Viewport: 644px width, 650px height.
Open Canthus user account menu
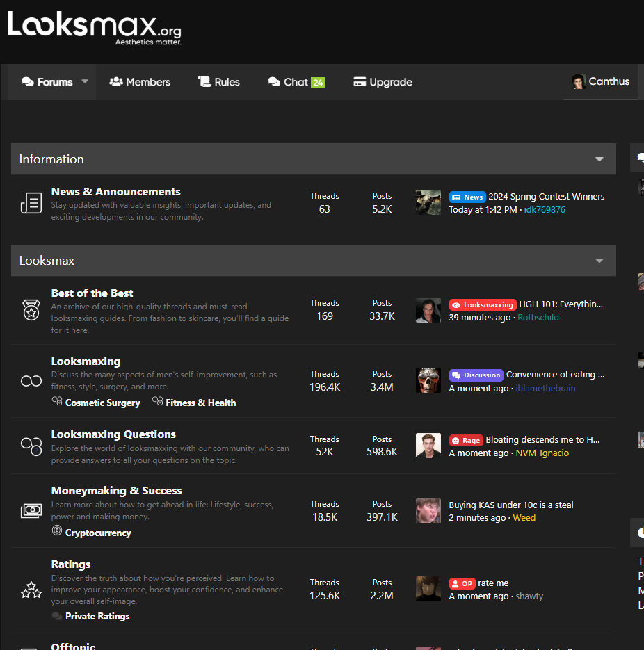tap(600, 81)
